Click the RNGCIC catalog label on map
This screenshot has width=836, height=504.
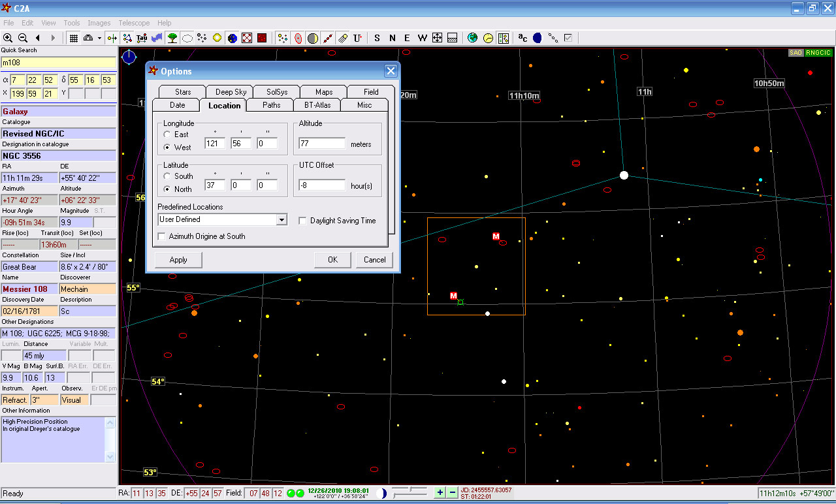click(x=818, y=53)
